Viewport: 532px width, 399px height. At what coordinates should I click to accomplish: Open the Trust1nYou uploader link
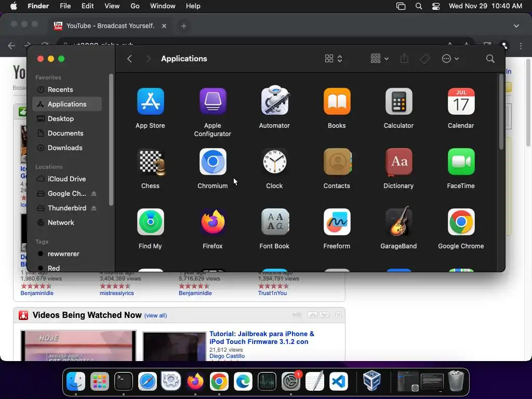(272, 293)
